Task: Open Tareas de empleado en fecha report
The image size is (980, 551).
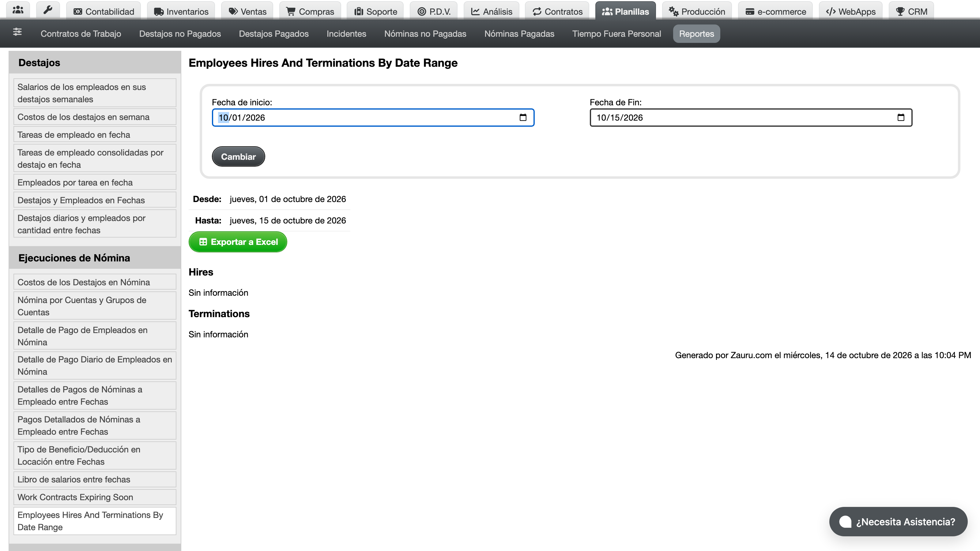Action: click(95, 135)
